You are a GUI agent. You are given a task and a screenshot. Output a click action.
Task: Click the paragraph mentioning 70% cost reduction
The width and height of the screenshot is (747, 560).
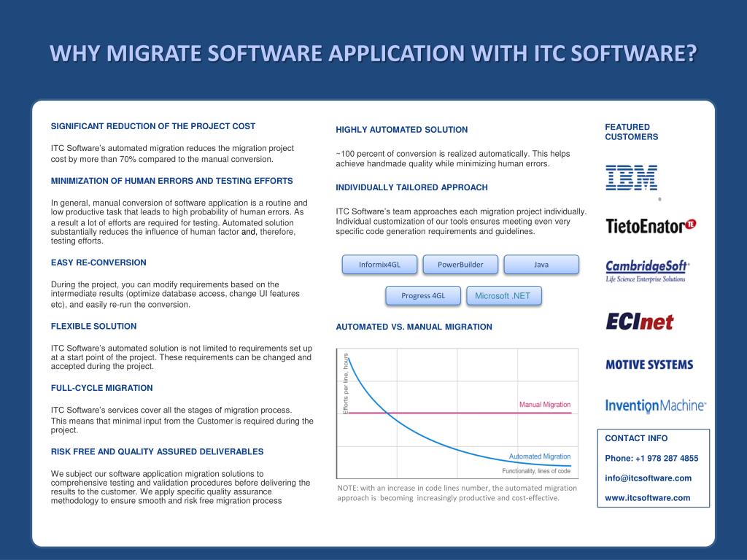tap(172, 154)
